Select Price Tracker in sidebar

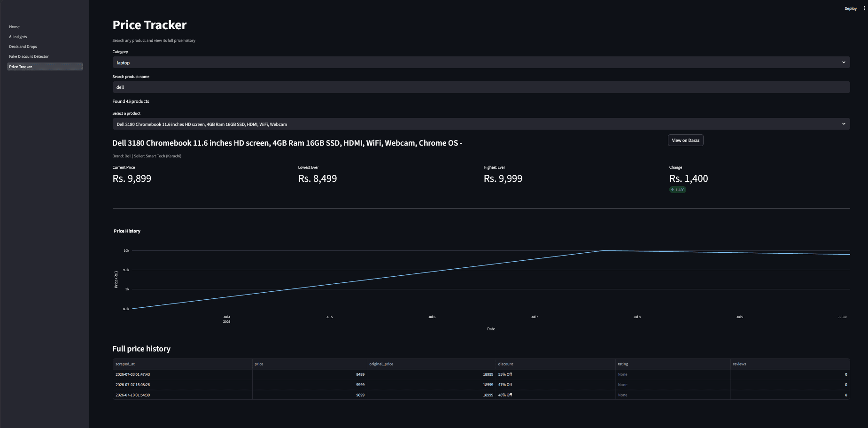[x=45, y=67]
